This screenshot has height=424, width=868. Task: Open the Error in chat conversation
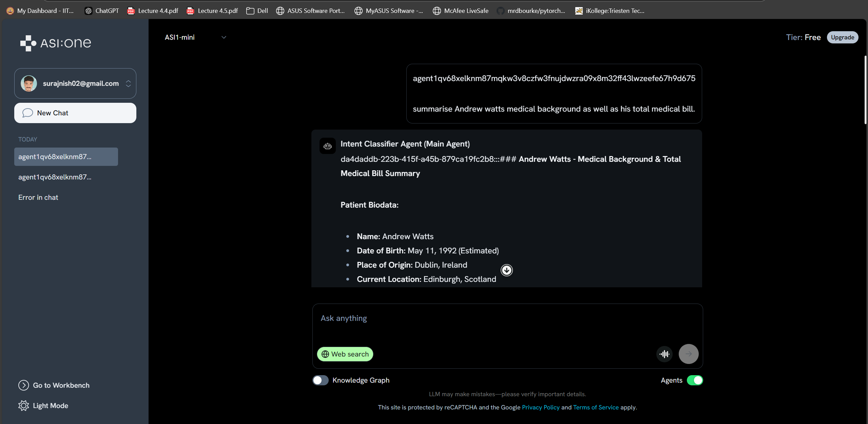click(x=38, y=197)
